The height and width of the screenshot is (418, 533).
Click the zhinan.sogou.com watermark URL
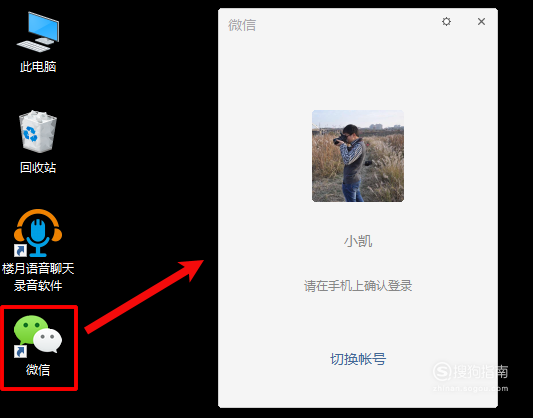click(470, 388)
